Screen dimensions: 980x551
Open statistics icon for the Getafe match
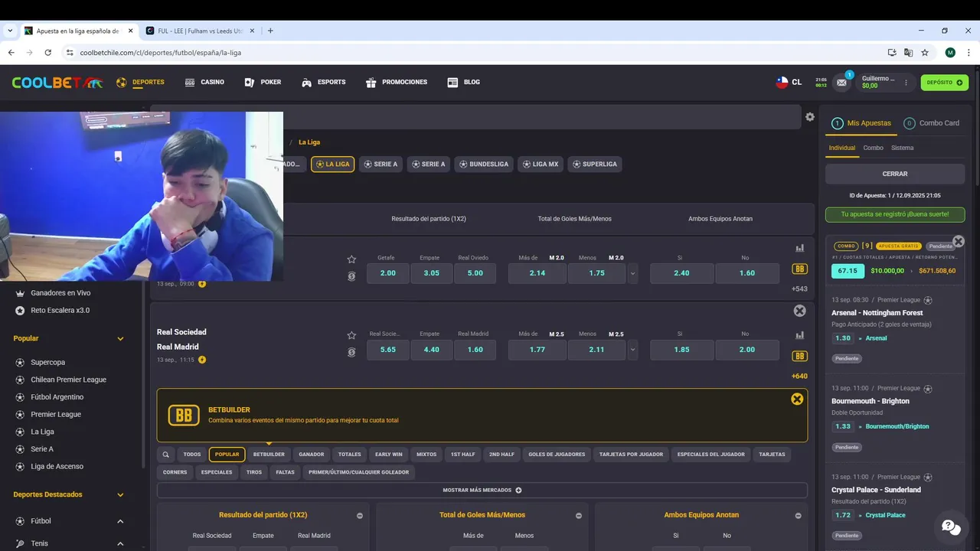pyautogui.click(x=800, y=248)
